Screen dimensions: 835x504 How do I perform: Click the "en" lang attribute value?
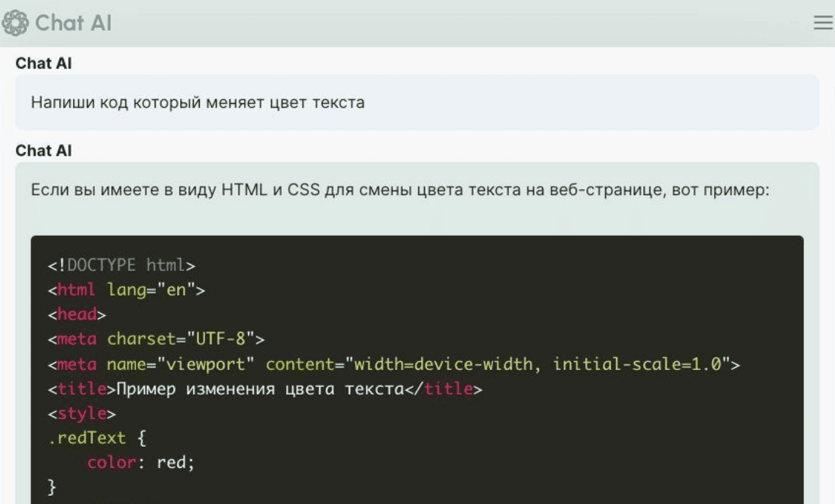(x=176, y=290)
